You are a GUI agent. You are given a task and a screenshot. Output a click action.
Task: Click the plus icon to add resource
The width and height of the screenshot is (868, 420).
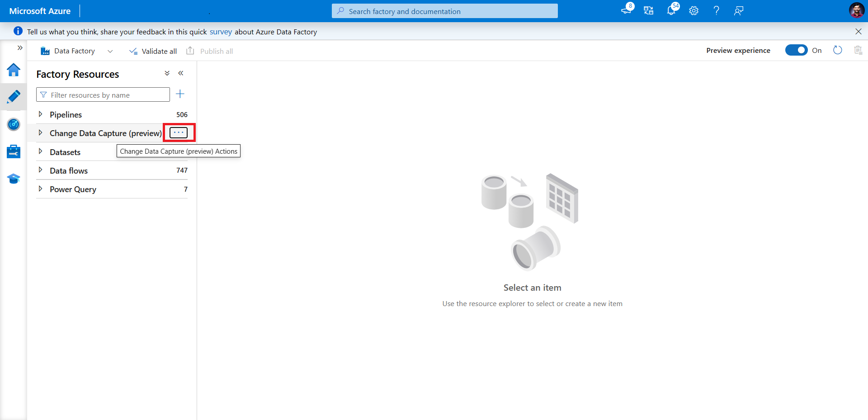click(x=180, y=94)
